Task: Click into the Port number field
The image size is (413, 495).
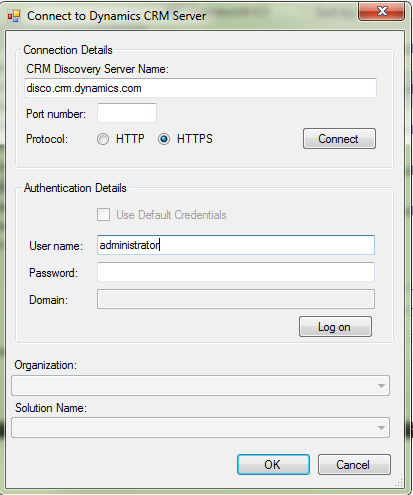Action: coord(127,113)
